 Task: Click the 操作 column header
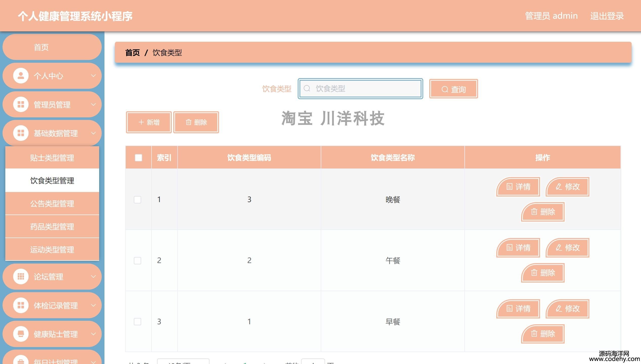(x=543, y=158)
